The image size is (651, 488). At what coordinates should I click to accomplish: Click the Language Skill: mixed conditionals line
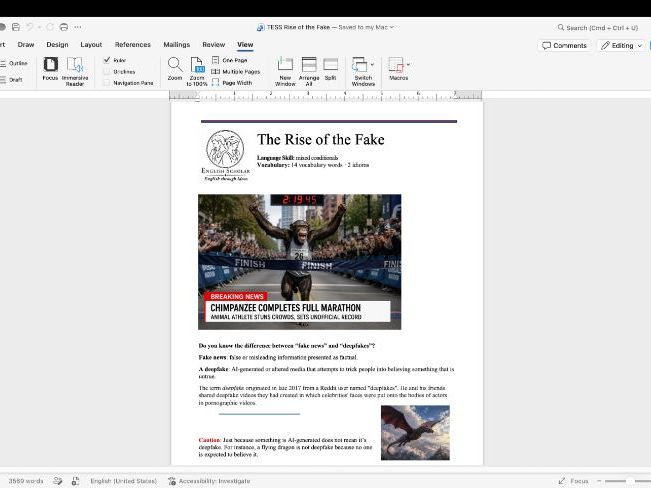point(297,158)
